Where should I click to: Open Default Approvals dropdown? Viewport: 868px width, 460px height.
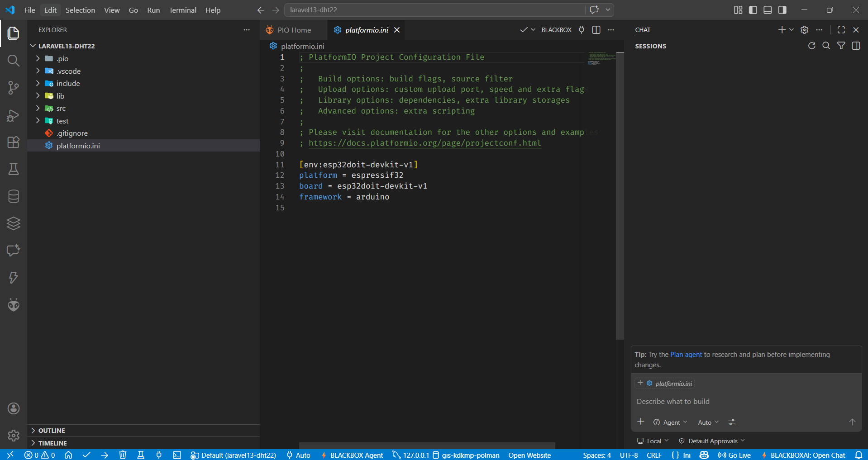pyautogui.click(x=712, y=441)
